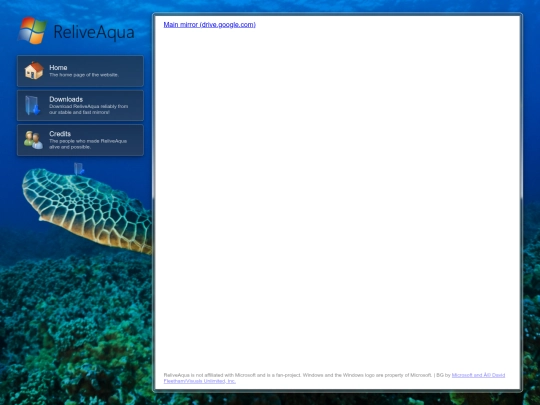Click the two-people icon beside Credits

(x=33, y=139)
